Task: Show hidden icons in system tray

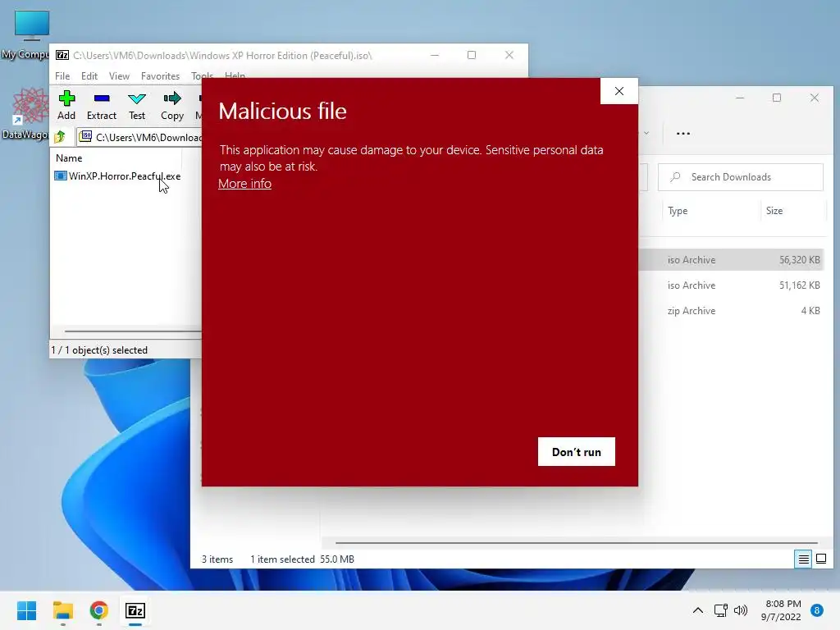Action: (697, 610)
